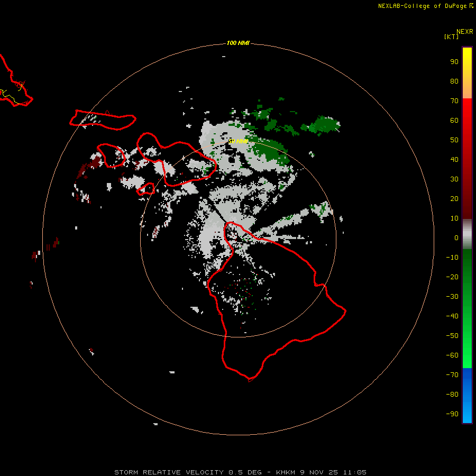Click the 40 value on the velocity scale
Screen dimensions: 476x476
tap(454, 160)
